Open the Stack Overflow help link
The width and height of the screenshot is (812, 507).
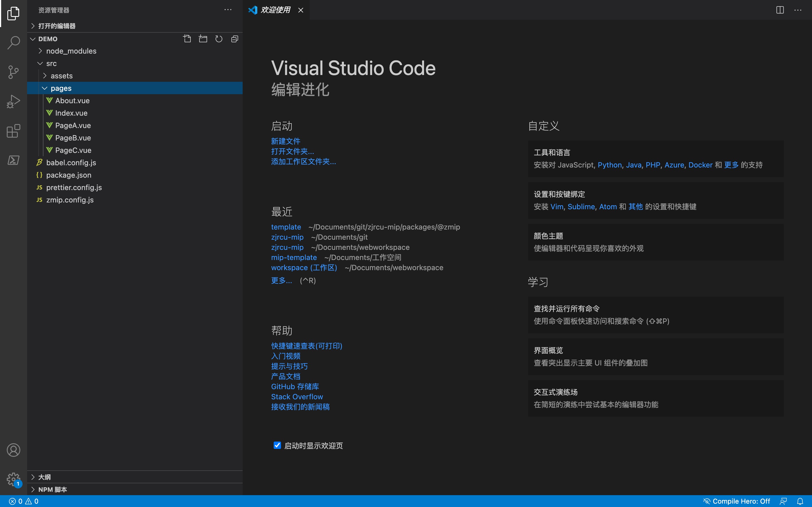coord(297,397)
